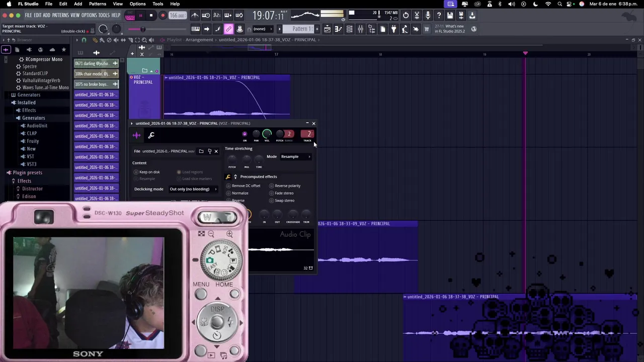This screenshot has height=362, width=644.
Task: Toggle Keep on disk option
Action: (147, 172)
